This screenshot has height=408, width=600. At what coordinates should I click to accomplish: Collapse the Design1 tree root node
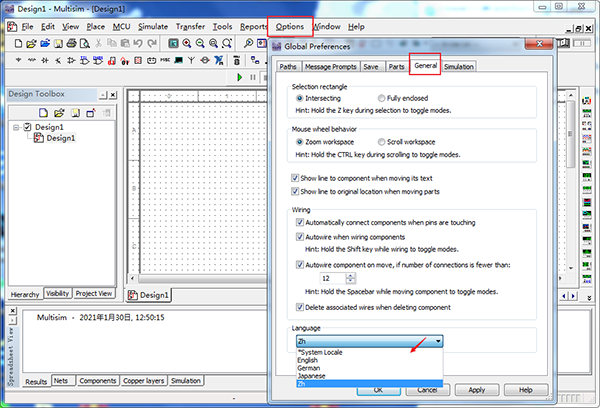click(16, 128)
